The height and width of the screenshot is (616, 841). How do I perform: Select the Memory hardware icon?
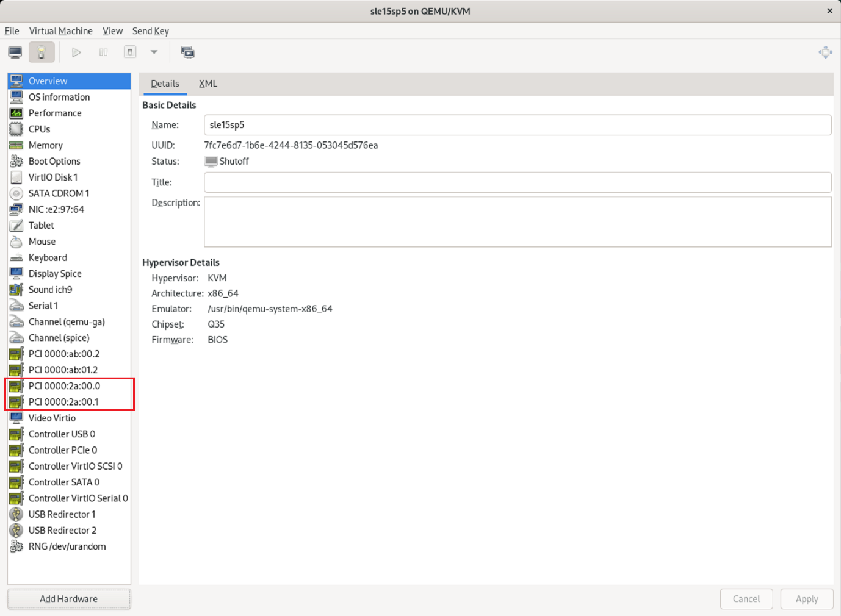tap(46, 145)
